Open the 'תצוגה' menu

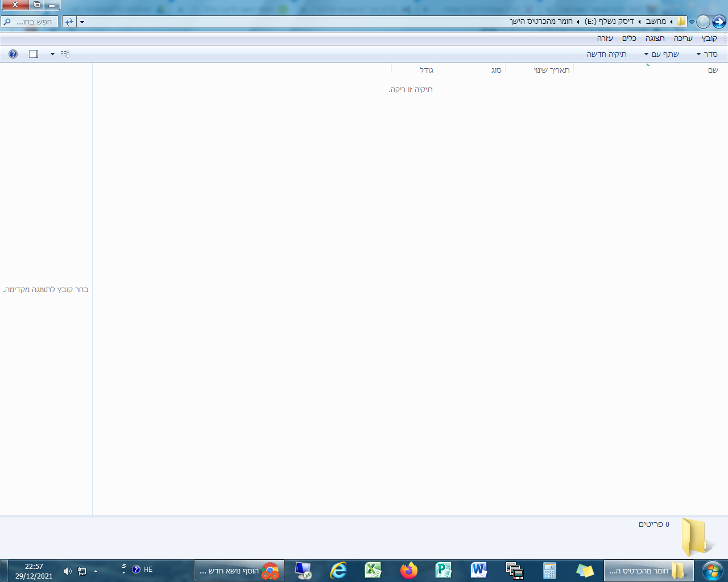655,38
